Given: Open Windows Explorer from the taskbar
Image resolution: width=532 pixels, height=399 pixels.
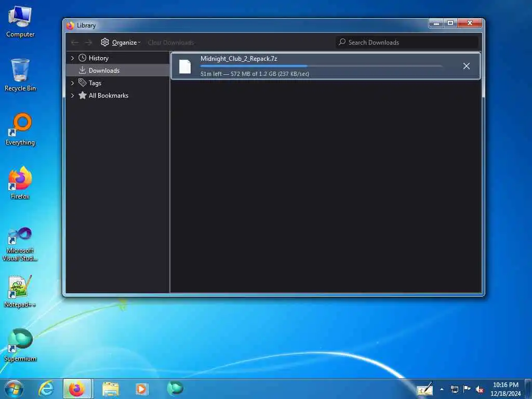Looking at the screenshot, I should click(111, 389).
